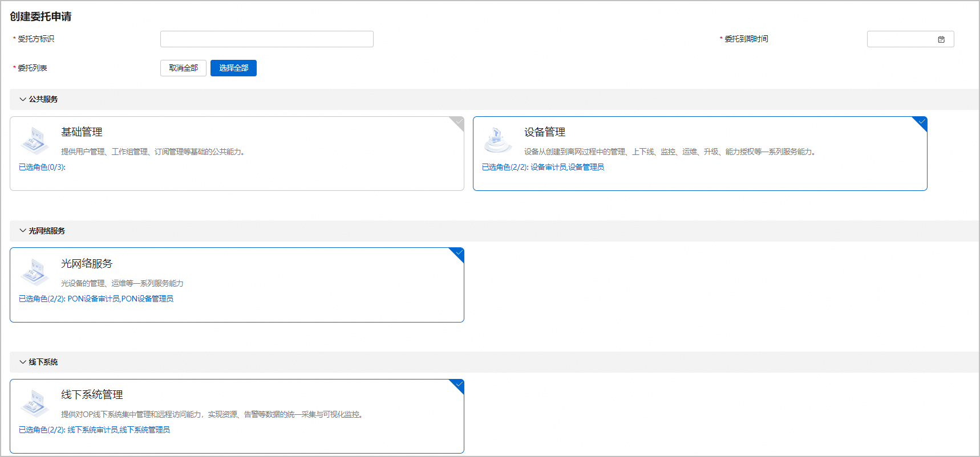
Task: Open 已选角色(0/3) link in 基础管理
Action: click(42, 167)
